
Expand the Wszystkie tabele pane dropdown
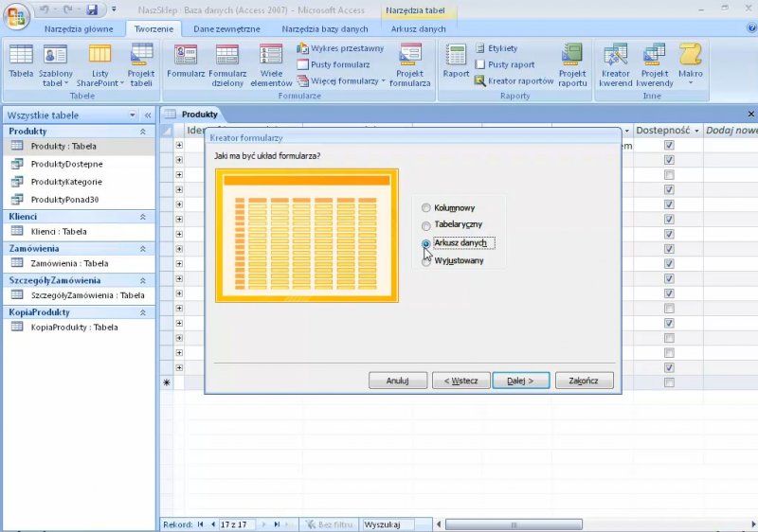coord(132,115)
